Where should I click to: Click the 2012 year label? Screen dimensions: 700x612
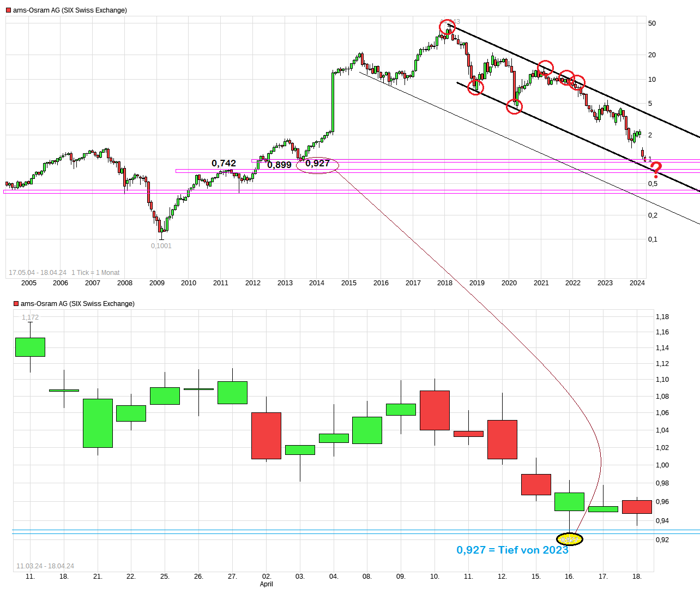253,283
